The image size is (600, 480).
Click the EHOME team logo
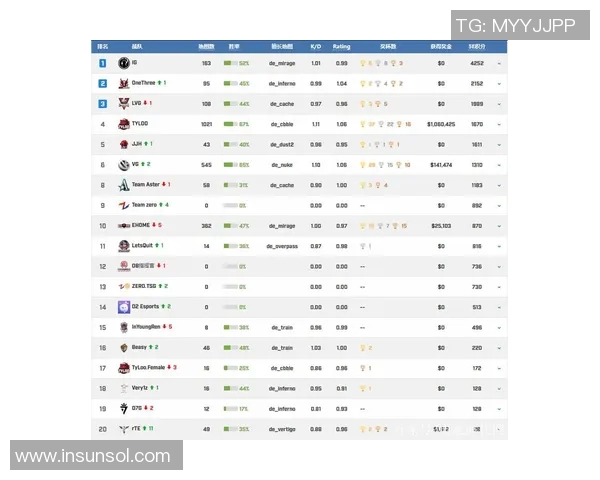click(124, 226)
